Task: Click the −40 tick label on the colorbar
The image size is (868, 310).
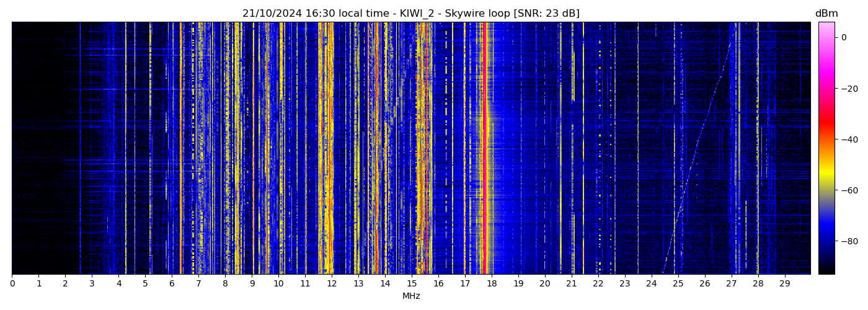Action: pos(849,139)
